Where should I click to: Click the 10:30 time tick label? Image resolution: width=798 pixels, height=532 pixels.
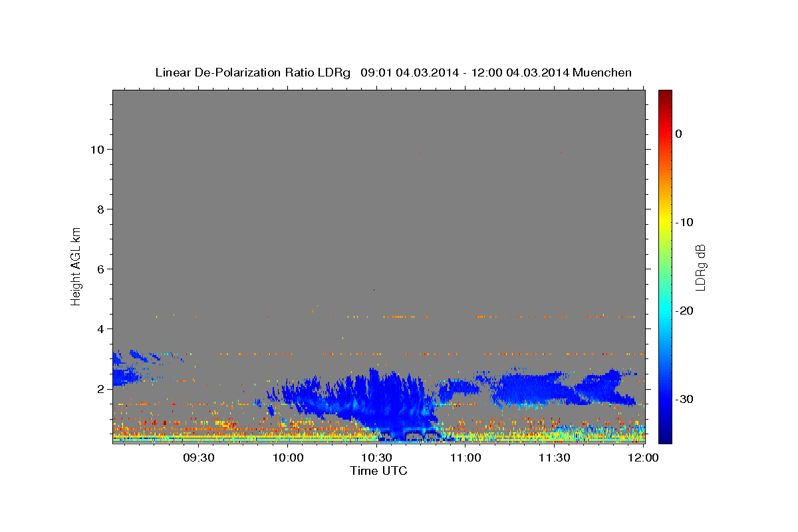tap(376, 458)
